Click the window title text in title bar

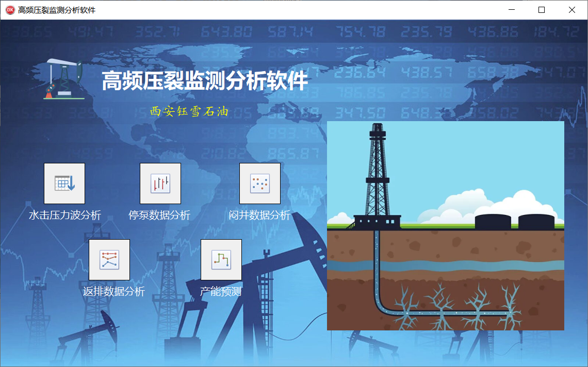pos(57,10)
